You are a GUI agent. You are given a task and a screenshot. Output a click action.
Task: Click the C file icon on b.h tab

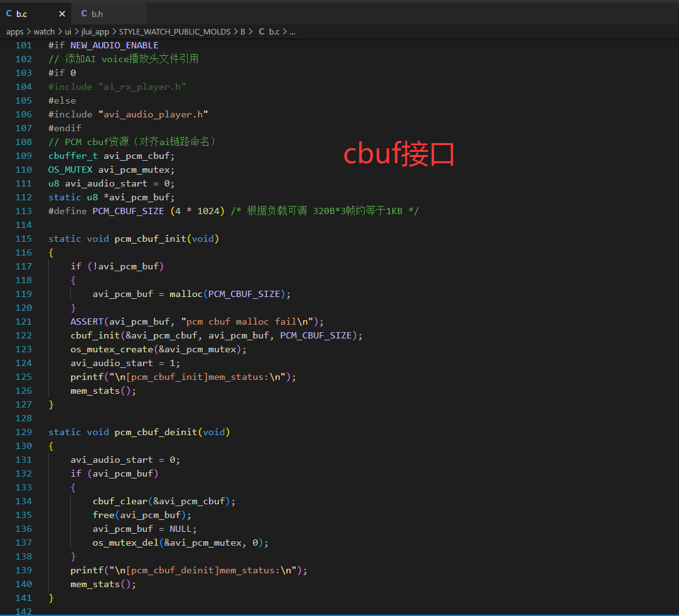84,14
